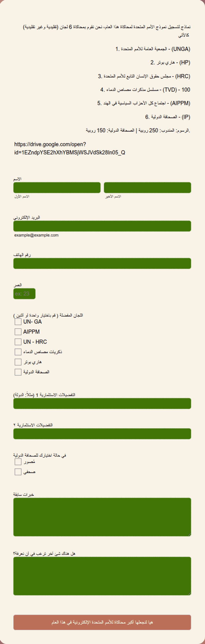This screenshot has width=205, height=644.
Task: Click inside the خبرات سابقة text area
Action: [x=102, y=517]
